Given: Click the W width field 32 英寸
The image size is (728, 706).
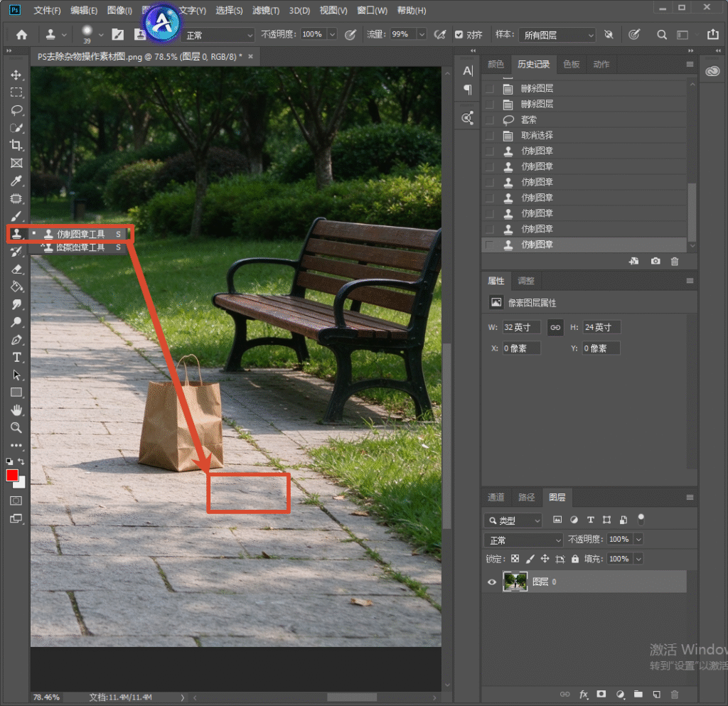Looking at the screenshot, I should tap(521, 327).
